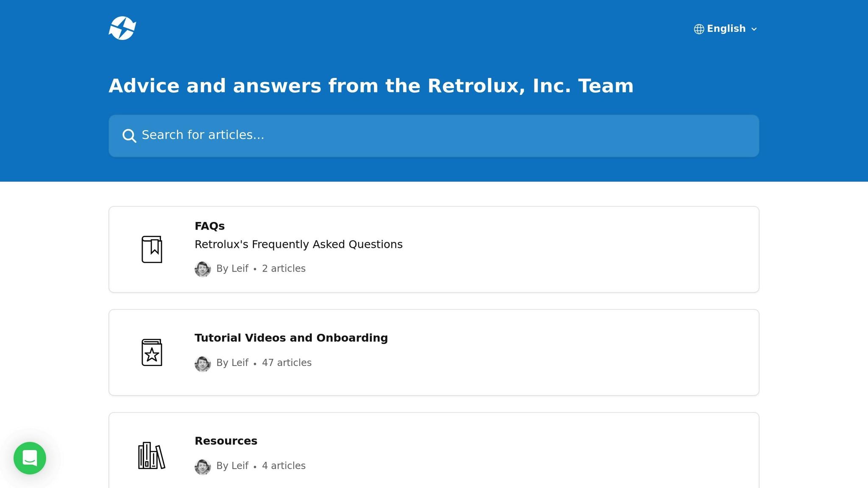Open the Intercom chat messenger bubble
The image size is (868, 488).
click(x=30, y=457)
